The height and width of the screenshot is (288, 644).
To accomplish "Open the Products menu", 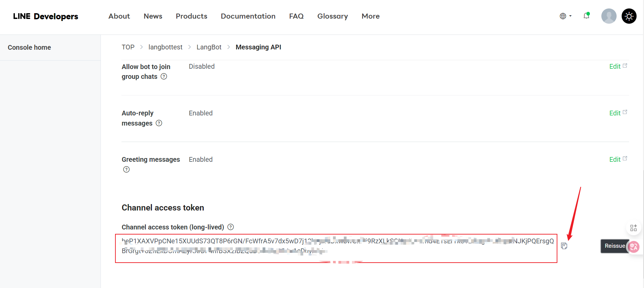I will [x=192, y=16].
